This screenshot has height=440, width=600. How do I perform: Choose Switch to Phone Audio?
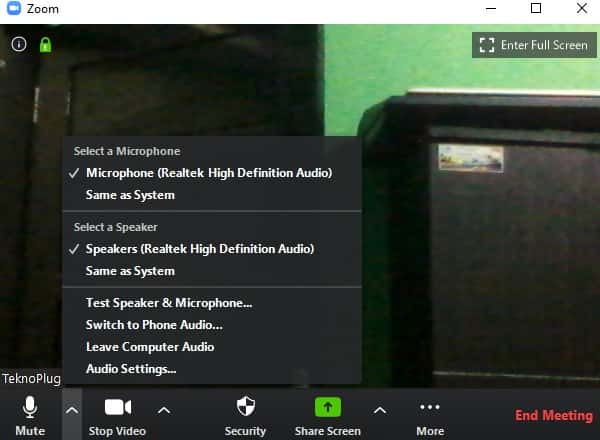pyautogui.click(x=212, y=325)
